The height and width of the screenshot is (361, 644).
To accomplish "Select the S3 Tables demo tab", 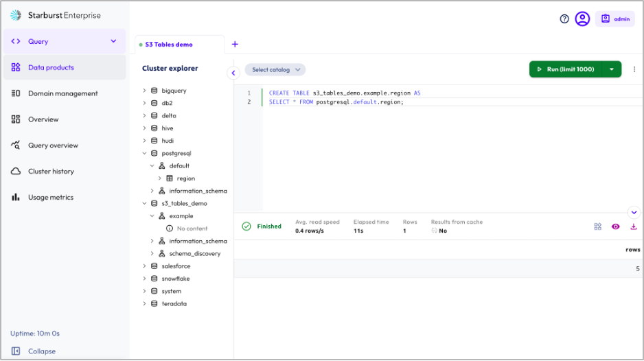I will [180, 45].
